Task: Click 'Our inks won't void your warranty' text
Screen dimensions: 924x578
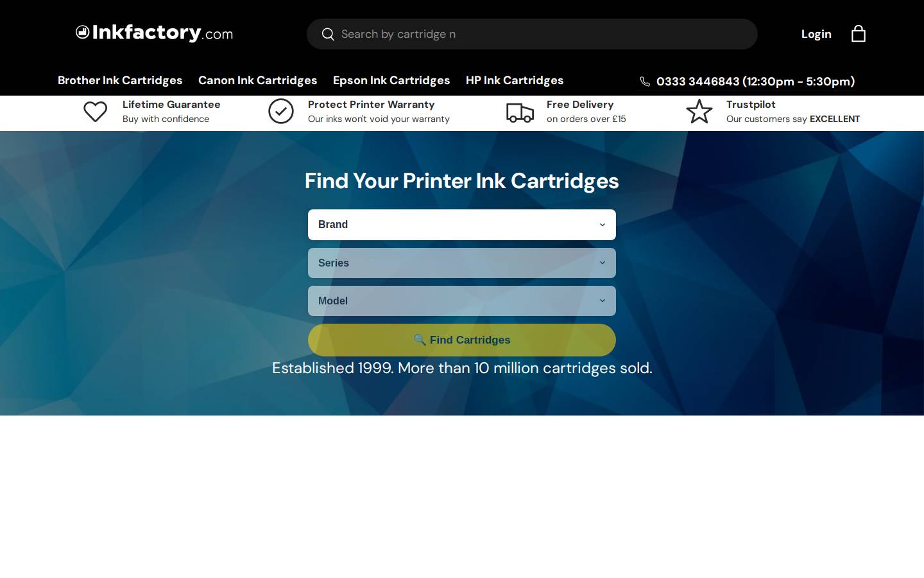Action: (x=379, y=119)
